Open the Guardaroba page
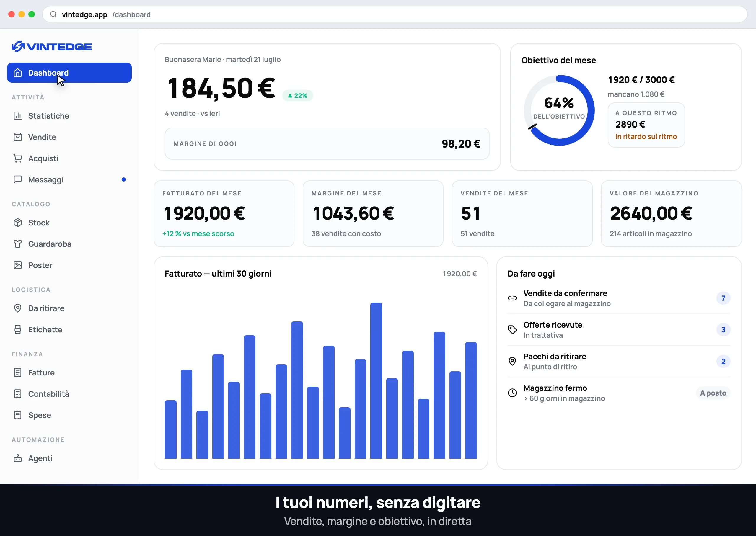This screenshot has width=756, height=536. 69,244
